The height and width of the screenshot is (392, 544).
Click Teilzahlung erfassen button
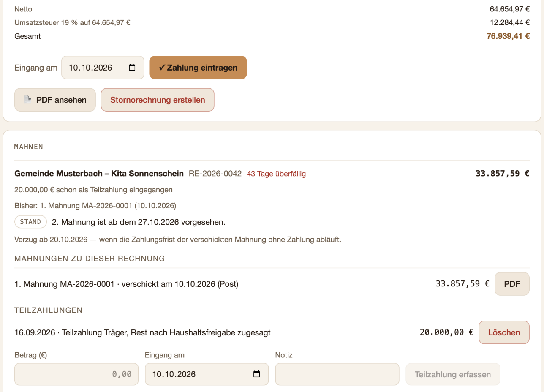pyautogui.click(x=453, y=374)
